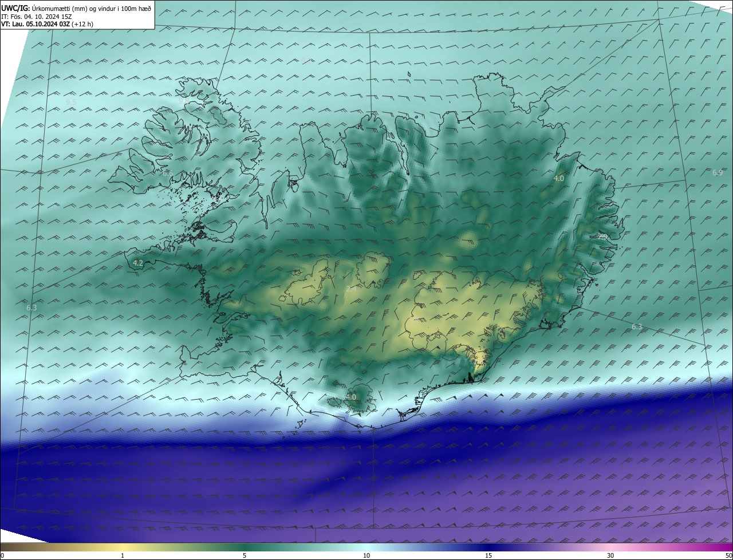Click the 9.8 value label on the map
This screenshot has height=560, width=733.
click(184, 100)
